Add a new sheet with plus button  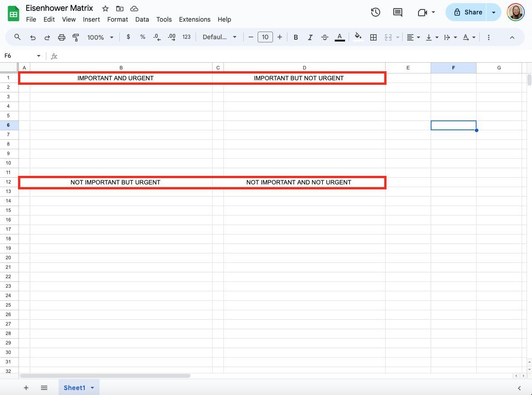pos(26,388)
